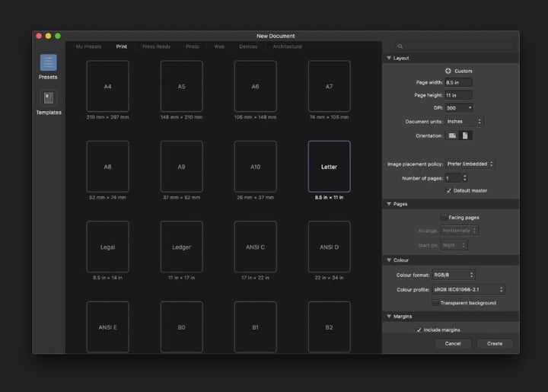Select the A6 page preset
Screen dimensions: 548x392
click(255, 86)
